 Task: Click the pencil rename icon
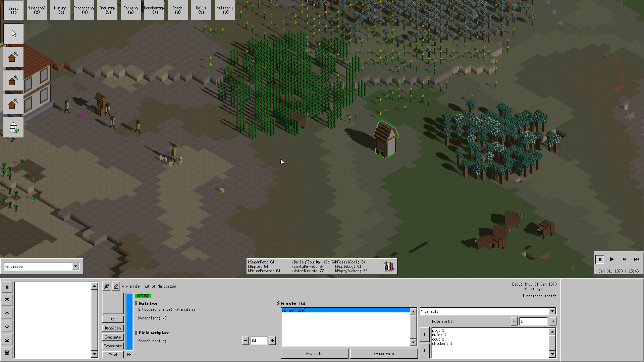tap(116, 286)
